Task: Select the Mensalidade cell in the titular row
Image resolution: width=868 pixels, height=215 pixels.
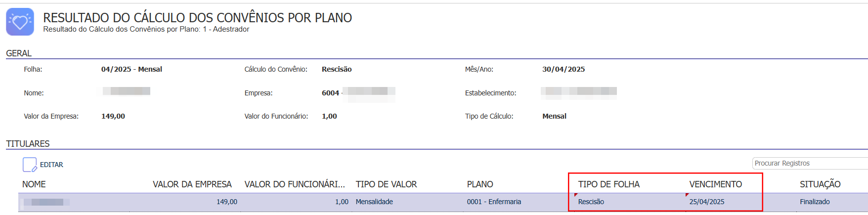Action: coord(374,202)
